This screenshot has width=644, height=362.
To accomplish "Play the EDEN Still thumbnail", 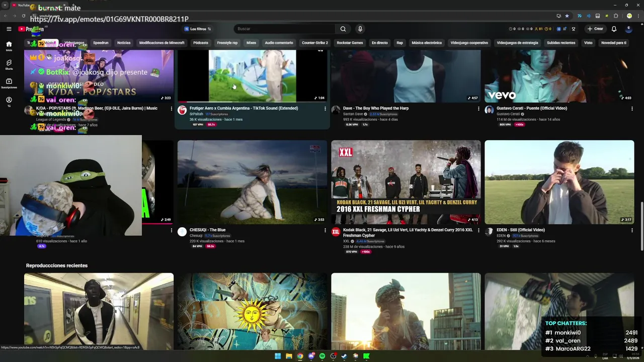I will 559,182.
